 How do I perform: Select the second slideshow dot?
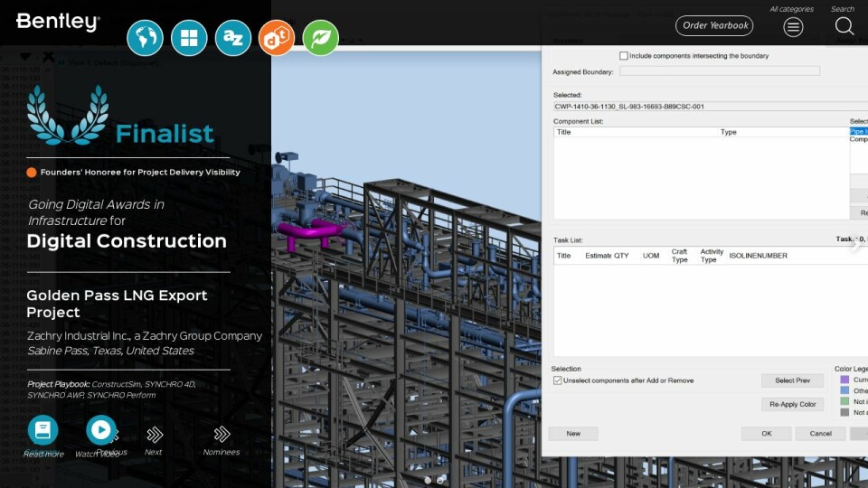tap(440, 480)
